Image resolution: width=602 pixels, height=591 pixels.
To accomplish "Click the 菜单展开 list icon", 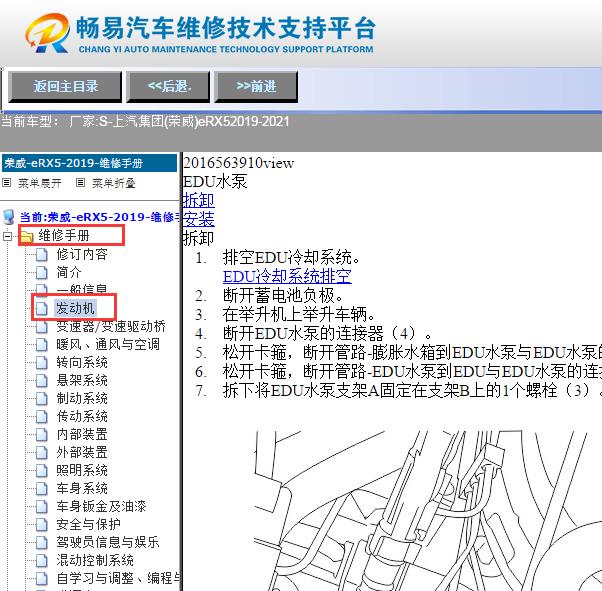I will pyautogui.click(x=7, y=183).
